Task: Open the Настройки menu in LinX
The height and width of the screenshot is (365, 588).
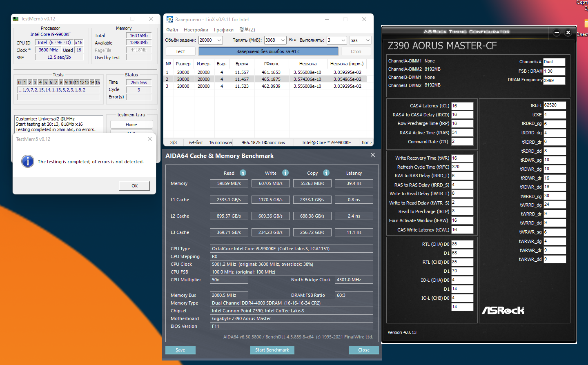Action: click(x=196, y=30)
